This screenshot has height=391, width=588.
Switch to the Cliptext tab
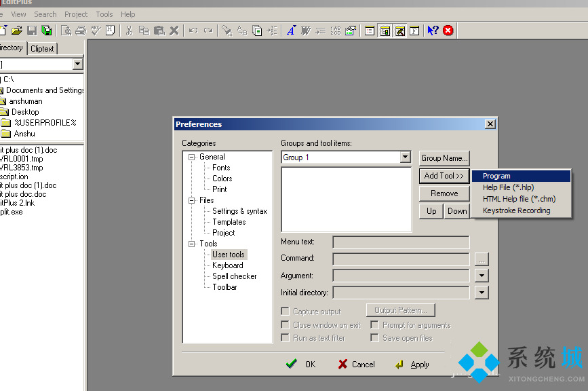click(42, 48)
